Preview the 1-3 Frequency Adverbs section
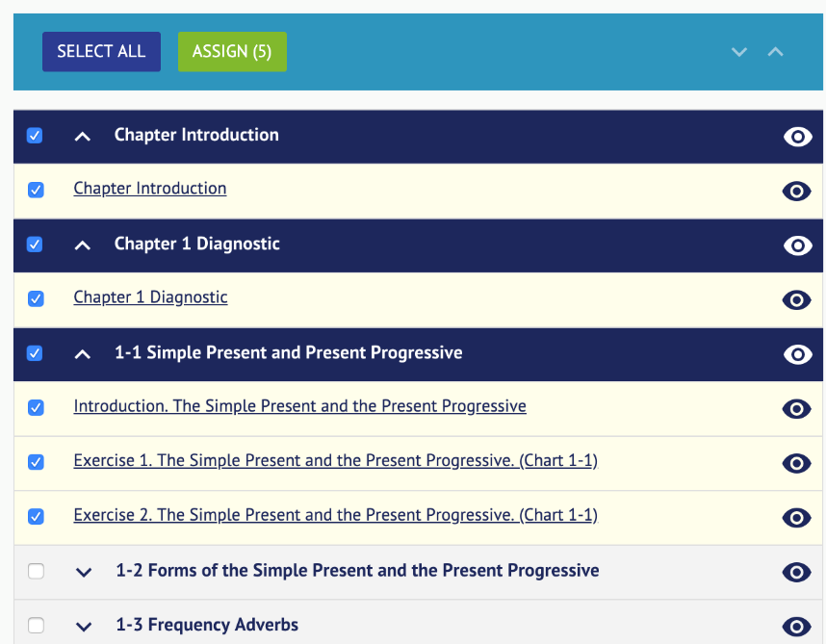 (x=797, y=626)
